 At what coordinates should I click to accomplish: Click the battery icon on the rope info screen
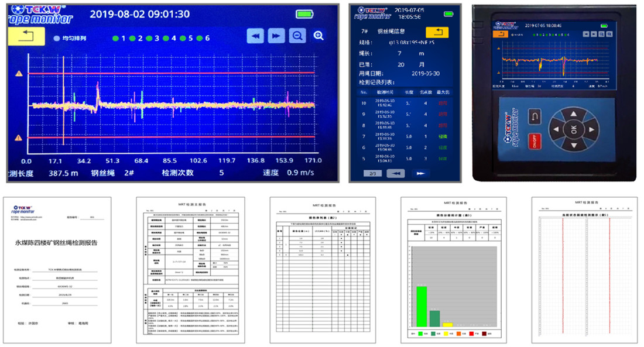[448, 14]
